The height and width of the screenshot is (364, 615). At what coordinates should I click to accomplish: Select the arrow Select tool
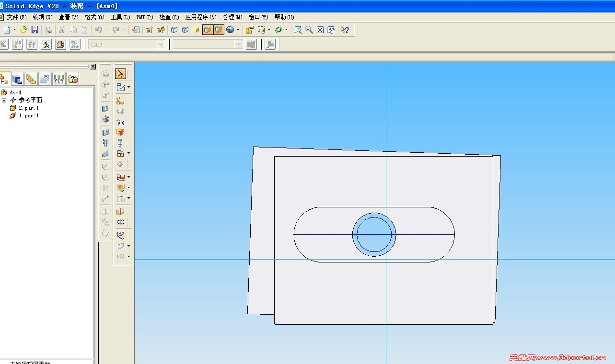coord(120,74)
